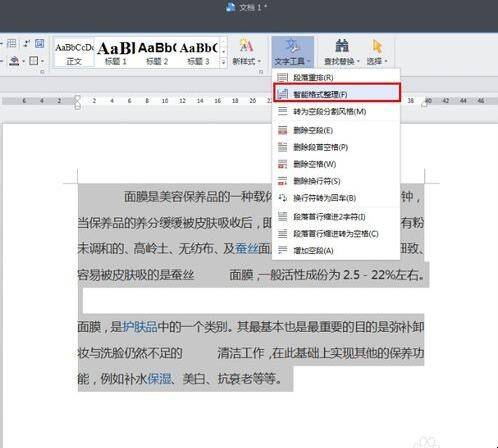Viewport: 498px width, 448px height.
Task: Select 智能格式整理(F) menu item
Action: [336, 94]
